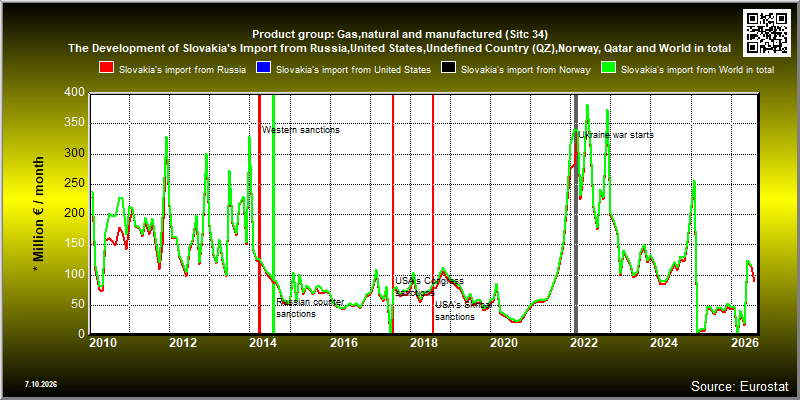800x400 pixels.
Task: Click the 2024 x-axis label
Action: tap(663, 343)
